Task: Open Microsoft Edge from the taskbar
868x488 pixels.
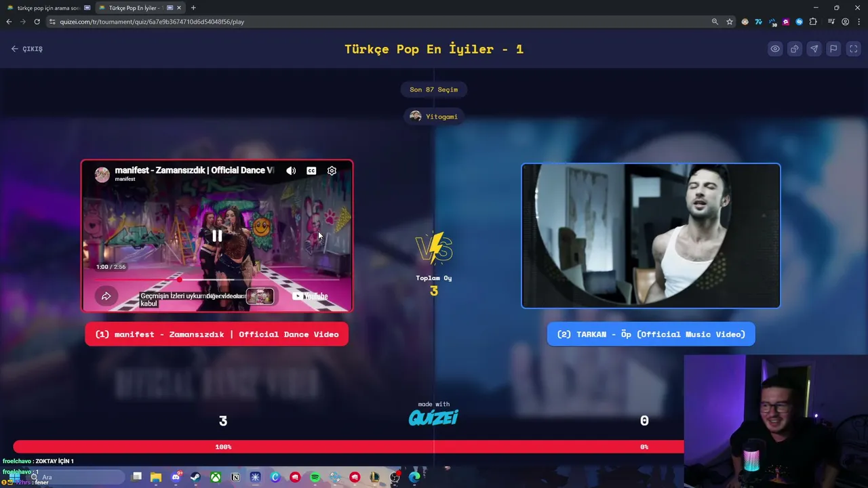Action: (x=414, y=477)
